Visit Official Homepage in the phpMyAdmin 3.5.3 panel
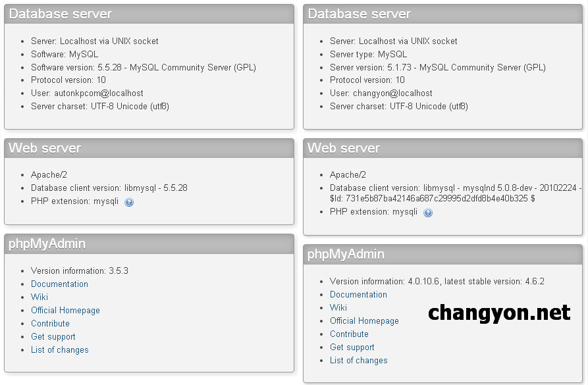588x385 pixels. tap(65, 310)
